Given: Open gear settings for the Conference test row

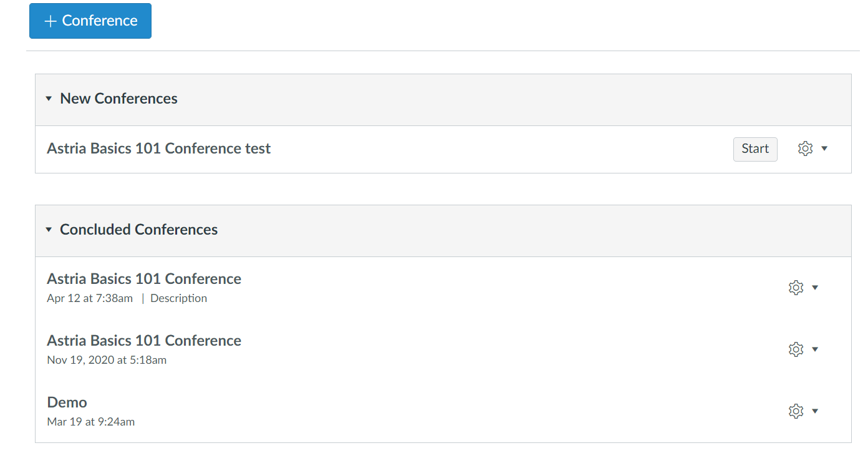Looking at the screenshot, I should click(x=805, y=149).
